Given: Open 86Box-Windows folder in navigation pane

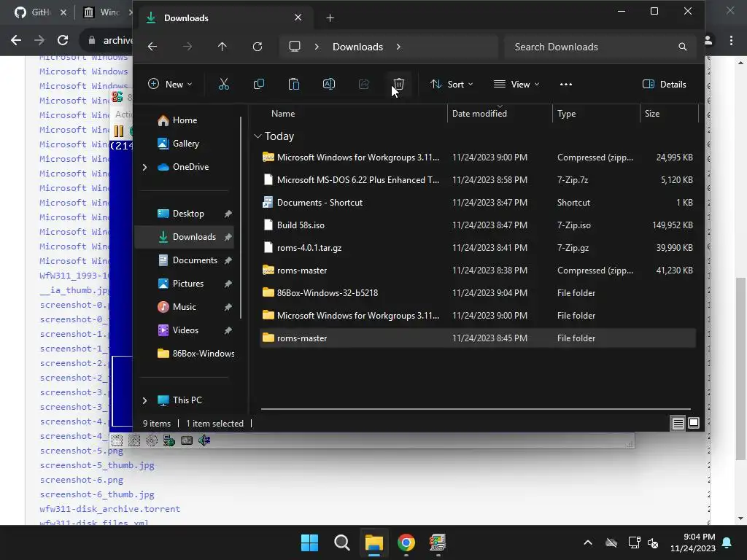Looking at the screenshot, I should click(196, 354).
